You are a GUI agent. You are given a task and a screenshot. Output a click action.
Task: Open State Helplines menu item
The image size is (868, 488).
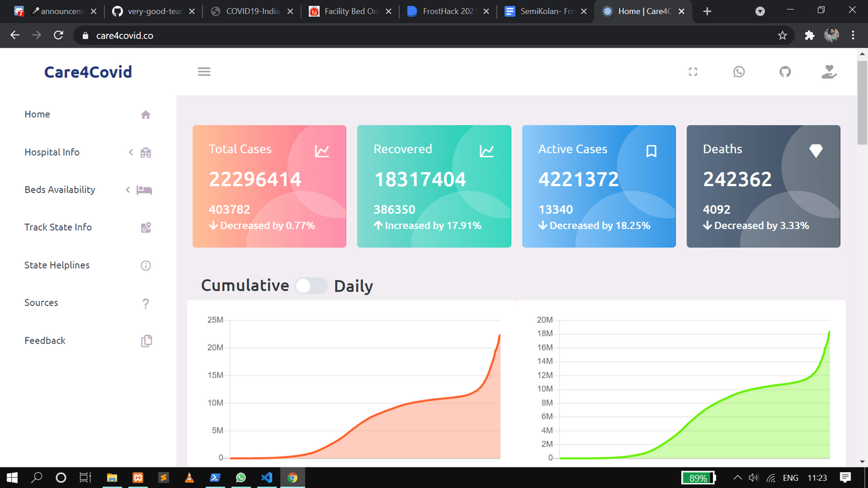[57, 265]
